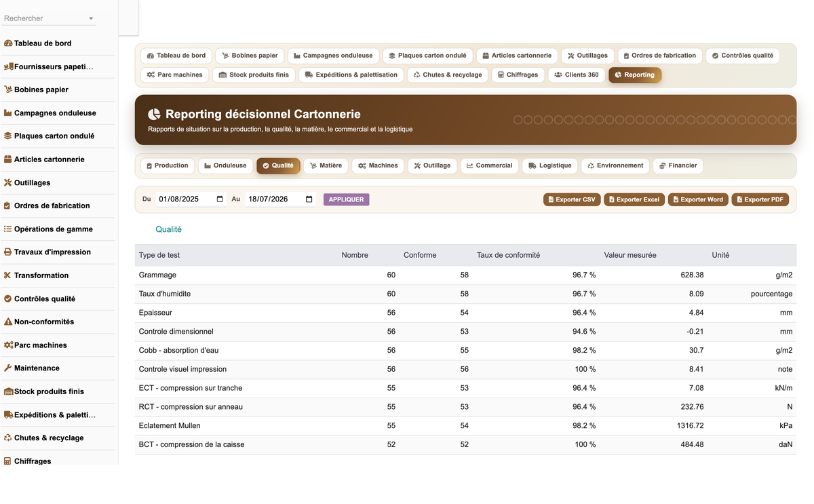Screen dimensions: 814x504
Task: Click Exporter PDF button
Action: click(x=760, y=199)
